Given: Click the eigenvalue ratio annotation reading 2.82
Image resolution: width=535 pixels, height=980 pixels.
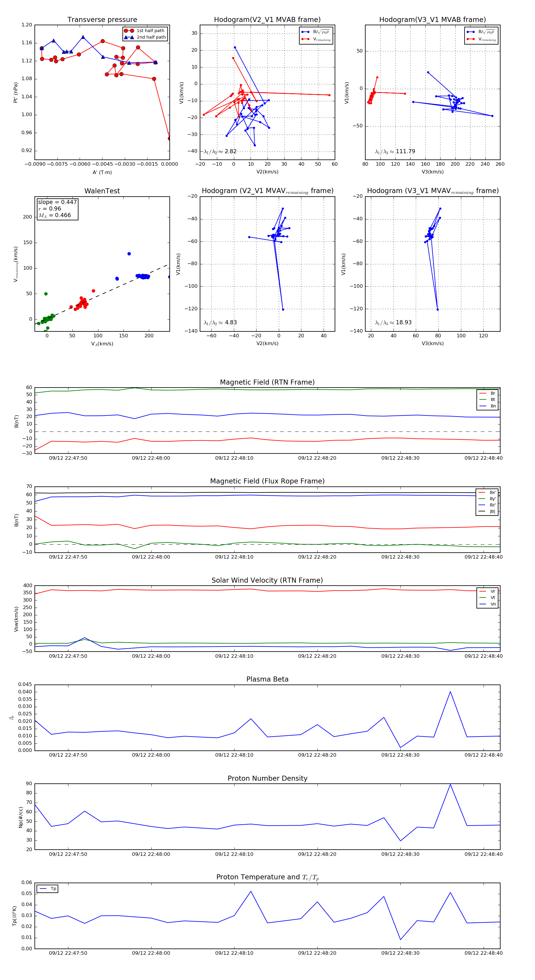Looking at the screenshot, I should 220,151.
